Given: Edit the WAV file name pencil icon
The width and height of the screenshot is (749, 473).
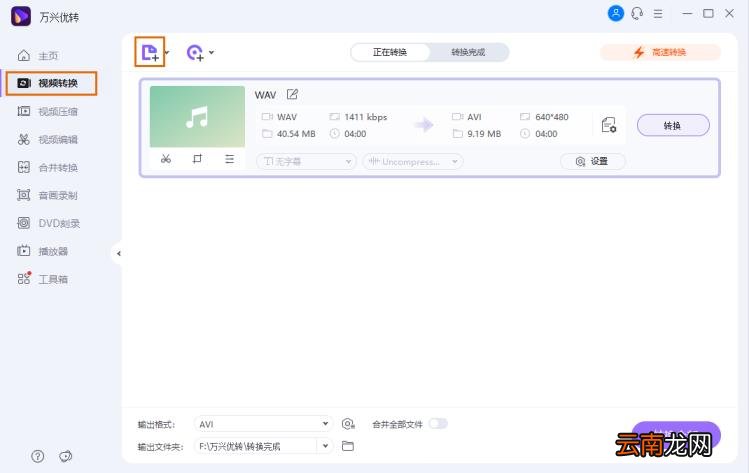Looking at the screenshot, I should pos(292,95).
